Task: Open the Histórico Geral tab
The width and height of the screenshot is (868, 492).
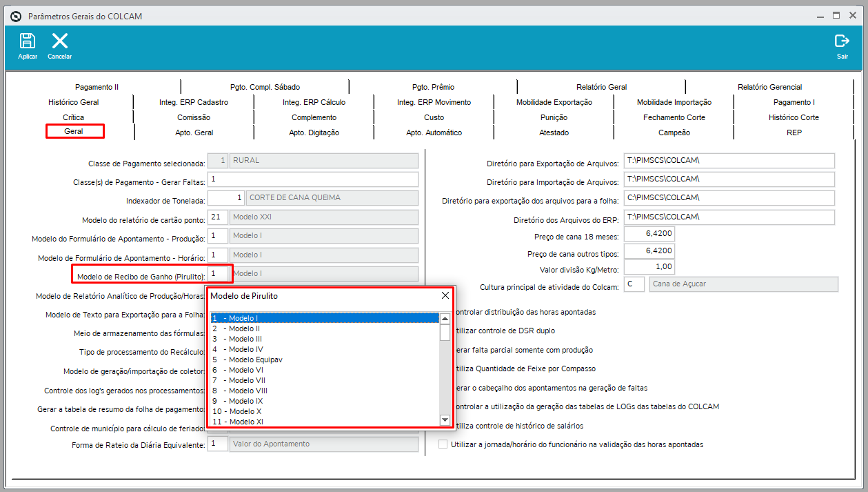Action: (x=74, y=102)
